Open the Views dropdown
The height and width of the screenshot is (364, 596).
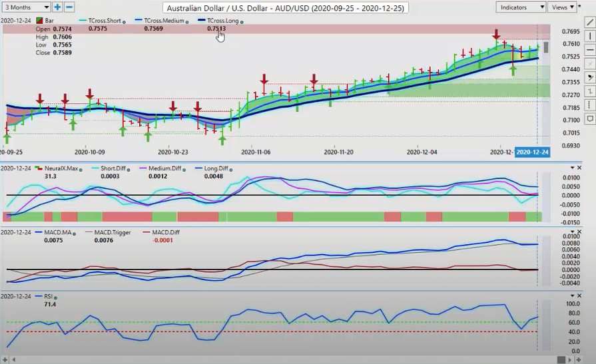point(563,7)
